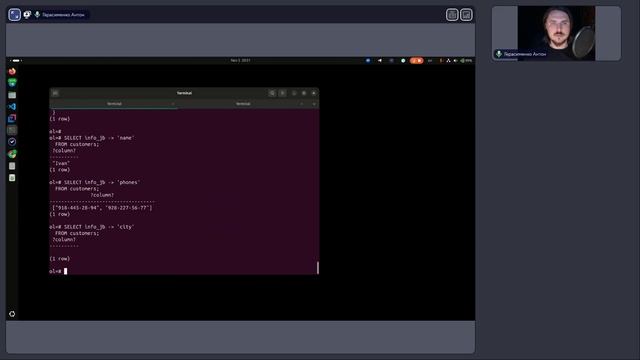The height and width of the screenshot is (360, 640).
Task: Open the Activities overview at top-left of the desktop
Action: point(16,60)
